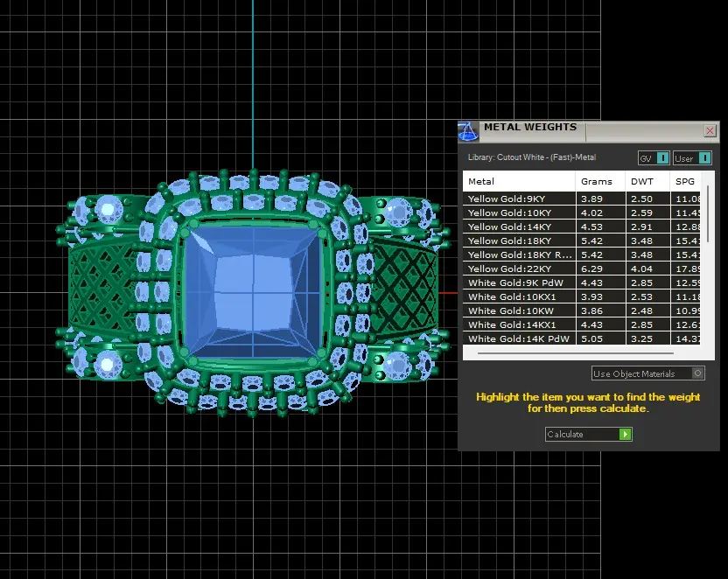
Task: Click the Library: Cutout White label
Action: 532,157
